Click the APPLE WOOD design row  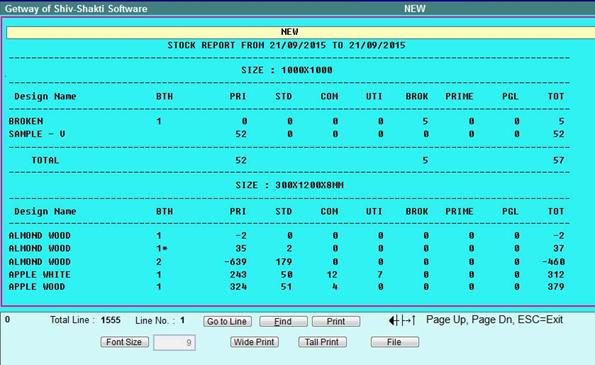click(287, 287)
